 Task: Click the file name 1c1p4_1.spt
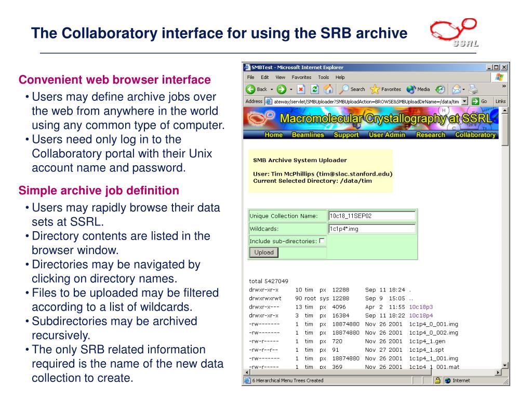427,350
